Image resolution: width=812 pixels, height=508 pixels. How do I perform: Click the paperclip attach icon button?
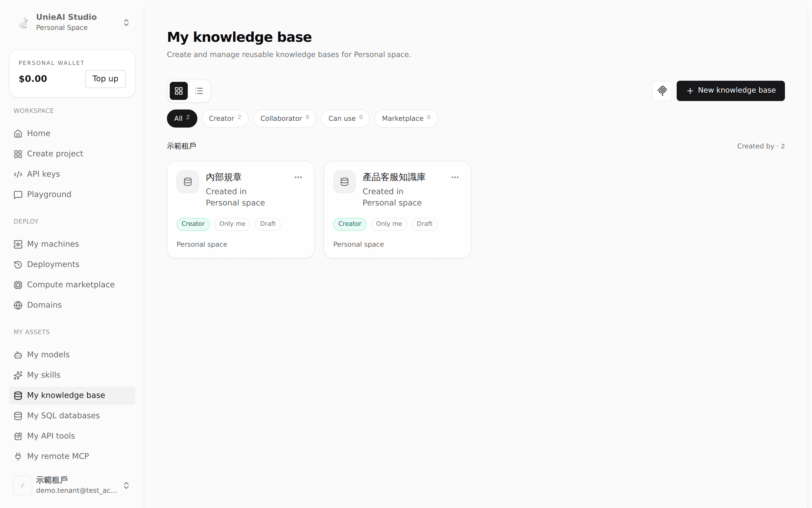[662, 91]
